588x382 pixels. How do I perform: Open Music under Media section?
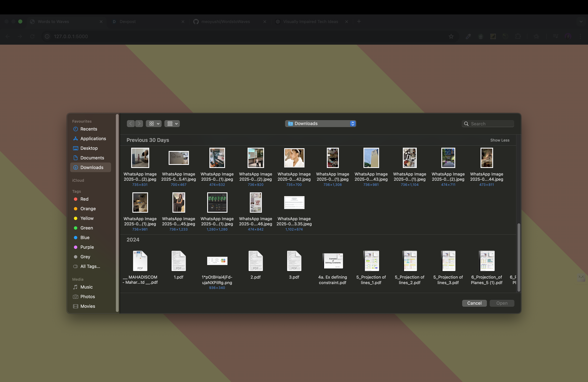click(86, 287)
